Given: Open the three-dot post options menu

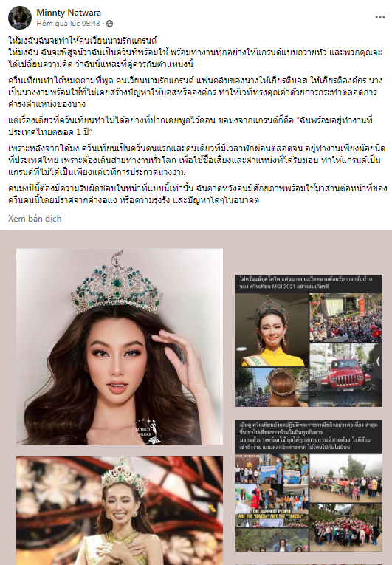Looking at the screenshot, I should pos(379,17).
